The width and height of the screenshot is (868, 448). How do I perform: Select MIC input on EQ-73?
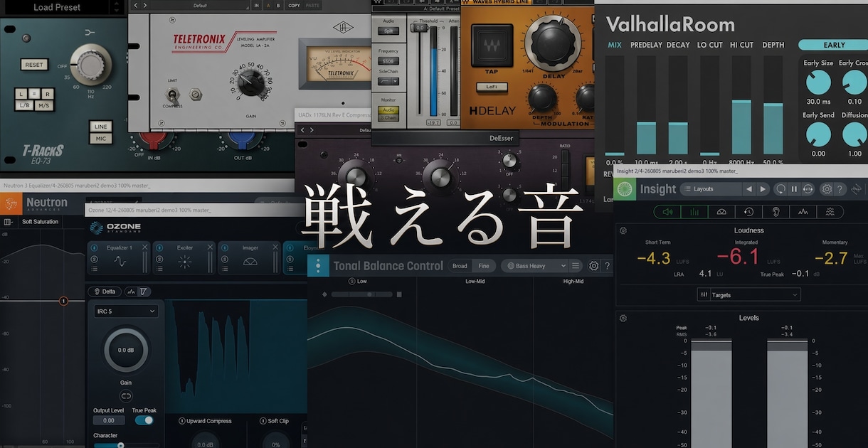click(100, 138)
